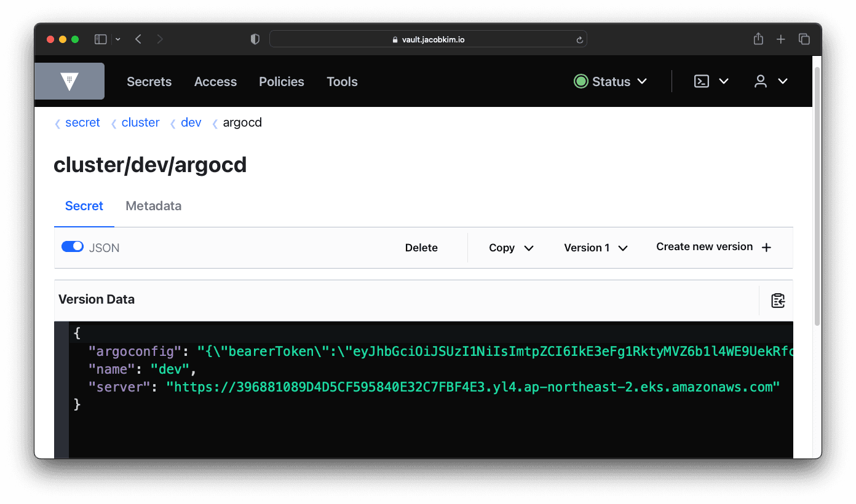The width and height of the screenshot is (856, 504).
Task: Disable the JSON view toggle
Action: (x=72, y=246)
